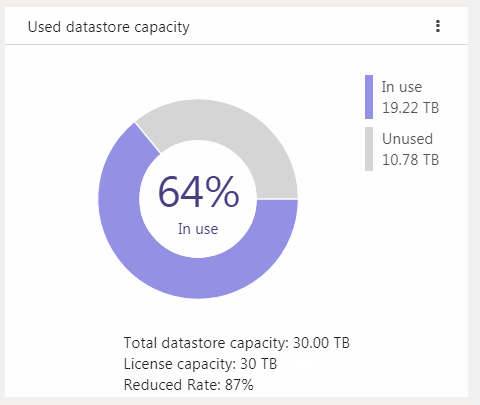Screen dimensions: 480x405
Task: Open the three-dot widget options menu
Action: tap(438, 26)
